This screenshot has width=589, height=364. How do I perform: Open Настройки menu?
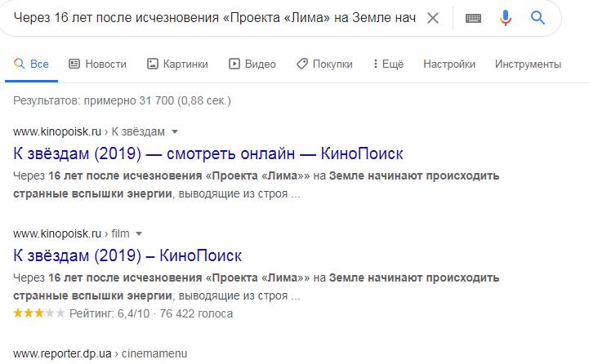(x=449, y=64)
